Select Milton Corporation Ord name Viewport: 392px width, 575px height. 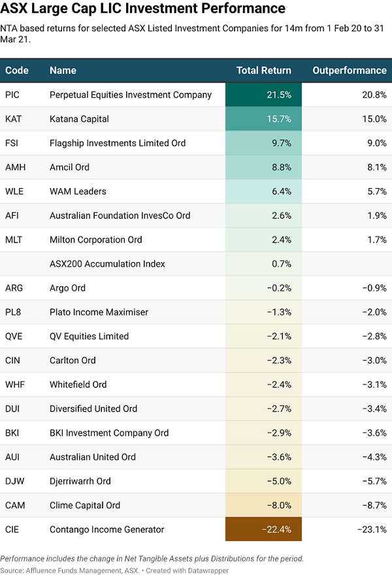96,240
